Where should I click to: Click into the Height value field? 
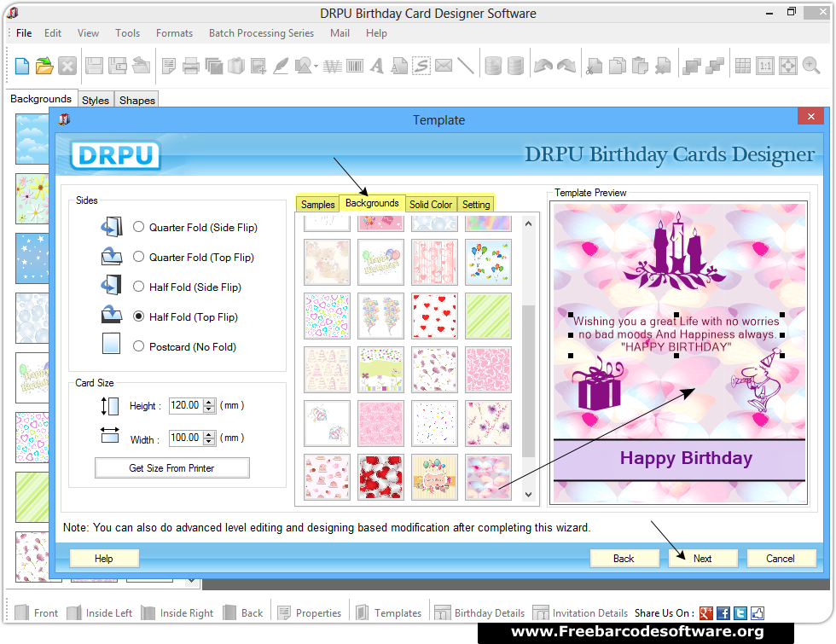pos(186,405)
